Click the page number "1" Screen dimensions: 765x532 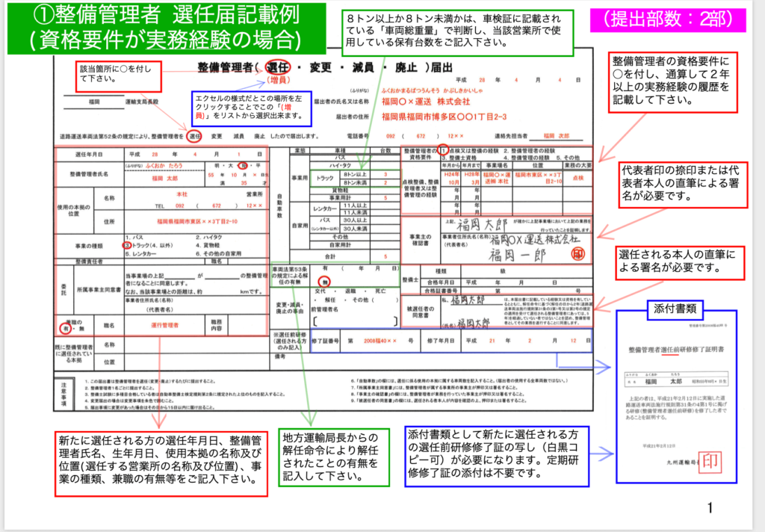point(710,508)
